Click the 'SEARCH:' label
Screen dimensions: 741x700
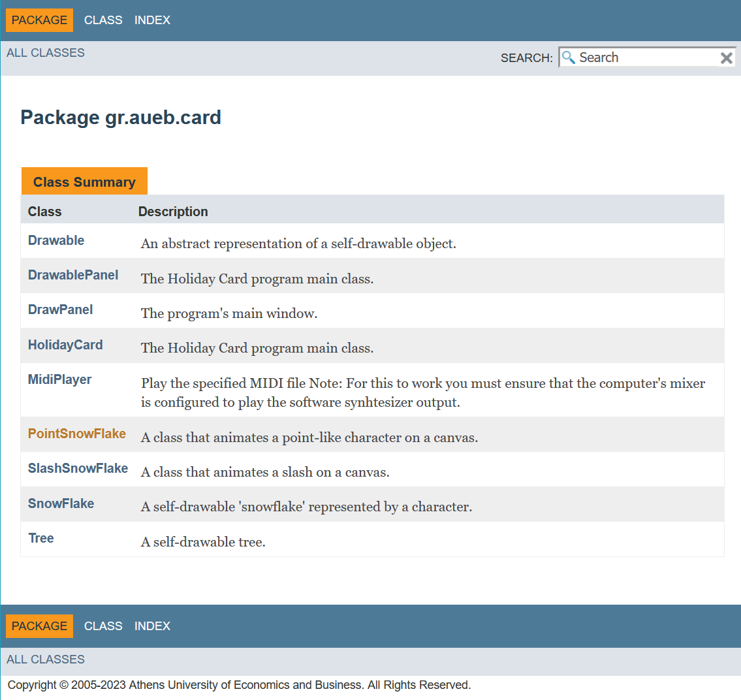(526, 57)
